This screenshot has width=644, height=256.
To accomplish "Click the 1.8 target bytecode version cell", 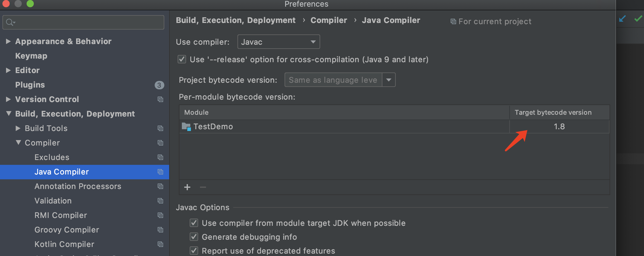I will [559, 126].
